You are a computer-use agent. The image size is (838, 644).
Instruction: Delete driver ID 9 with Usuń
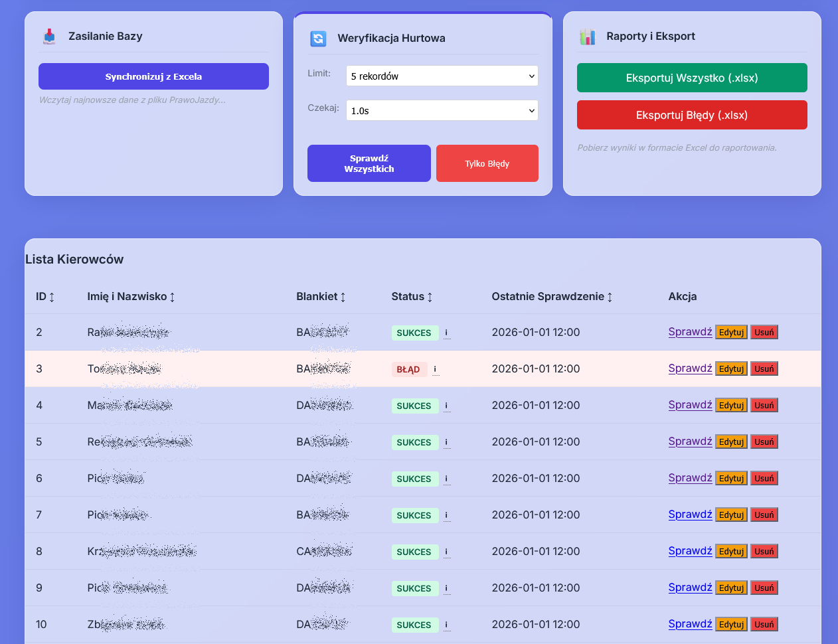pos(764,588)
